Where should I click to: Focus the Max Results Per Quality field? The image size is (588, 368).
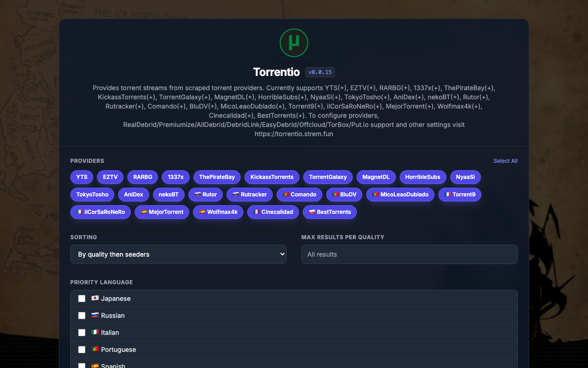(x=409, y=254)
